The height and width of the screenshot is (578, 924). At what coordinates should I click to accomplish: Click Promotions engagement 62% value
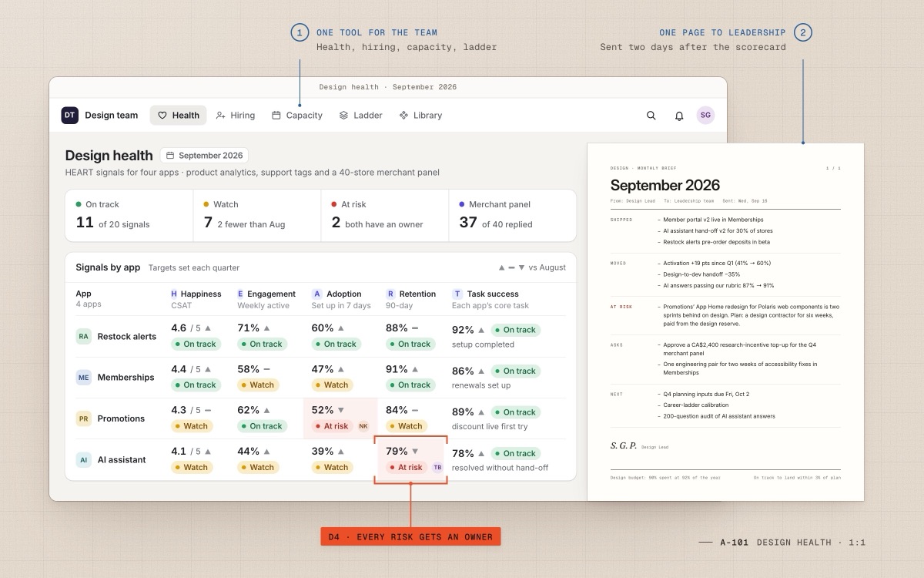pos(248,410)
